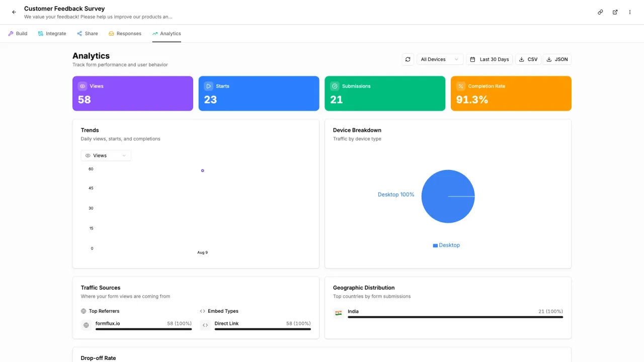
Task: Export analytics as CSV
Action: pos(528,59)
